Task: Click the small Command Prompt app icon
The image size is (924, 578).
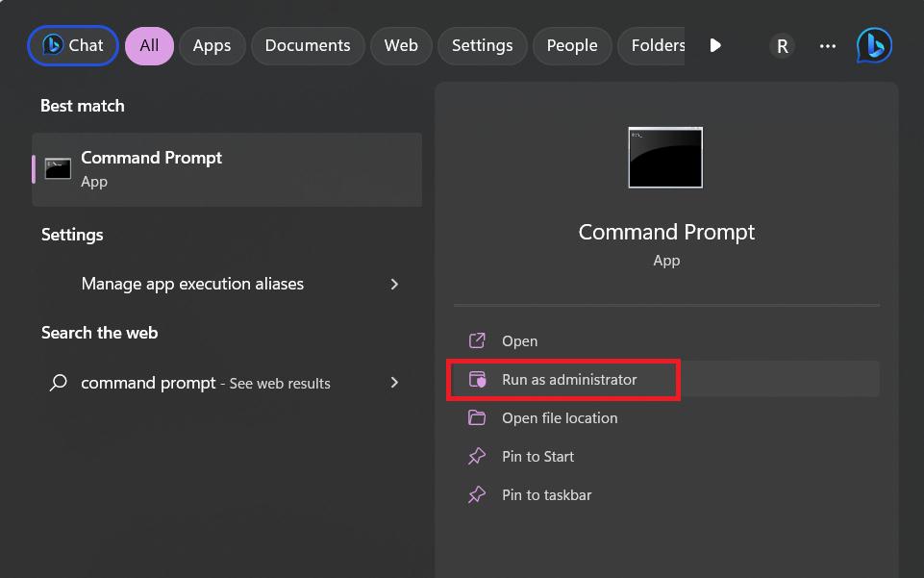Action: (58, 169)
